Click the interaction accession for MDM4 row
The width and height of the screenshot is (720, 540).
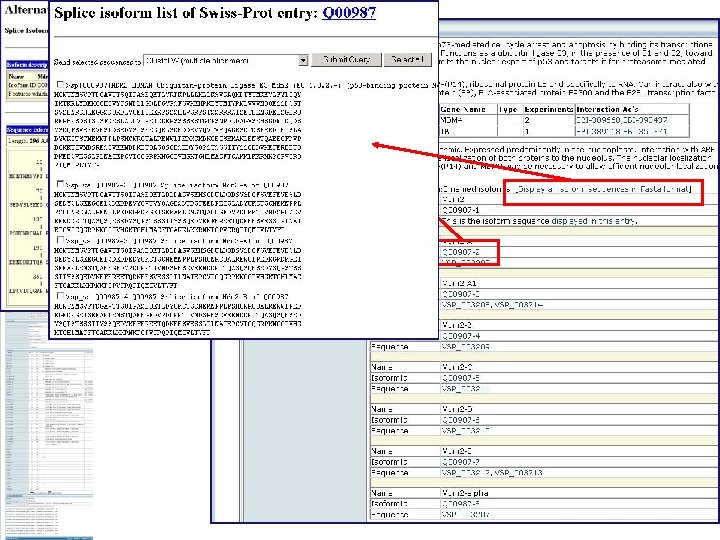pyautogui.click(x=622, y=120)
